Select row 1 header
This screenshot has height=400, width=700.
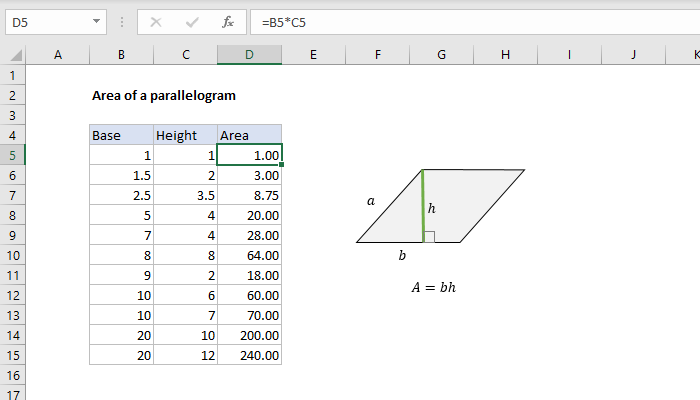[12, 75]
